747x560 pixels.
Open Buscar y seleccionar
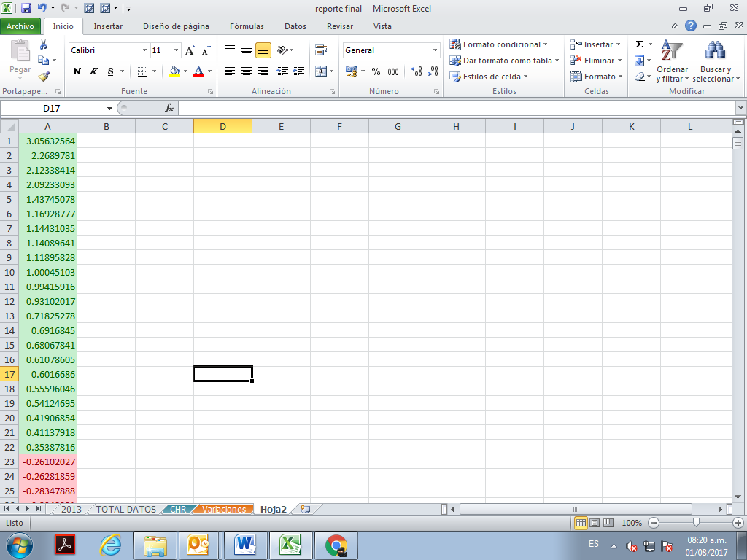[716, 61]
